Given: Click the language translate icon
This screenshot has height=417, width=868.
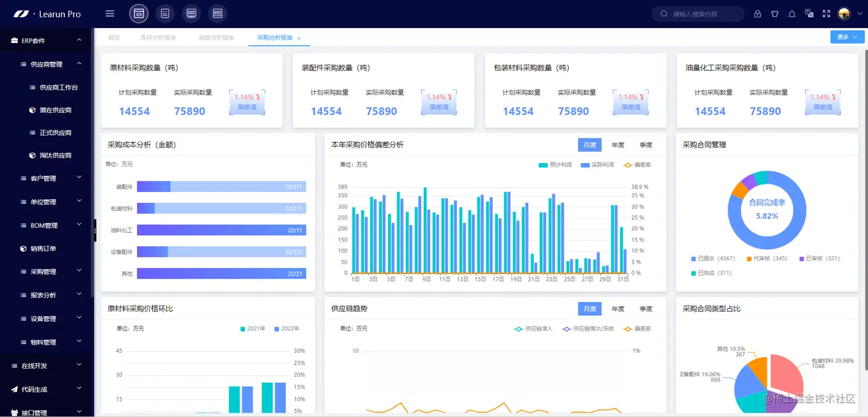Looking at the screenshot, I should [x=809, y=13].
